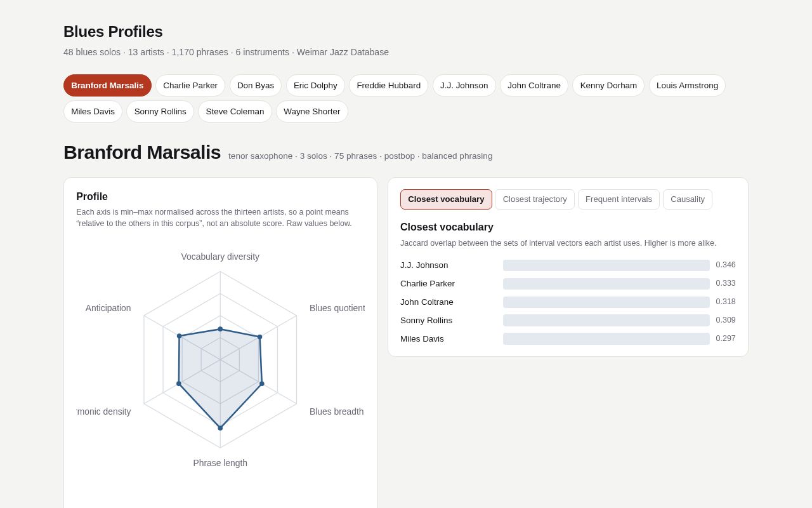Click the 0.346 overlap value
Image resolution: width=812 pixels, height=508 pixels.
click(726, 265)
